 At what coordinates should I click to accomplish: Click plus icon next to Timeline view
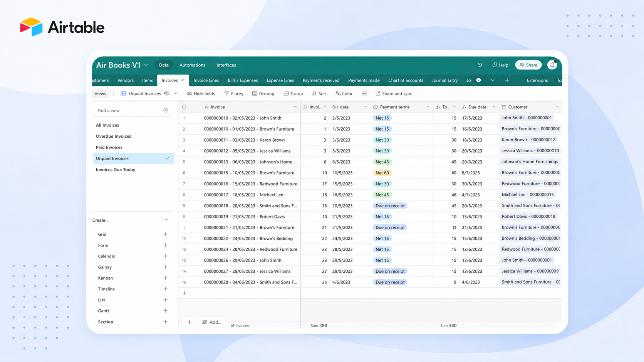166,289
